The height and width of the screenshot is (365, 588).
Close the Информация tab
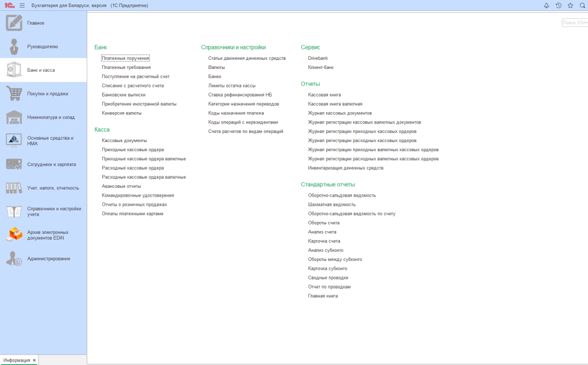pos(34,360)
